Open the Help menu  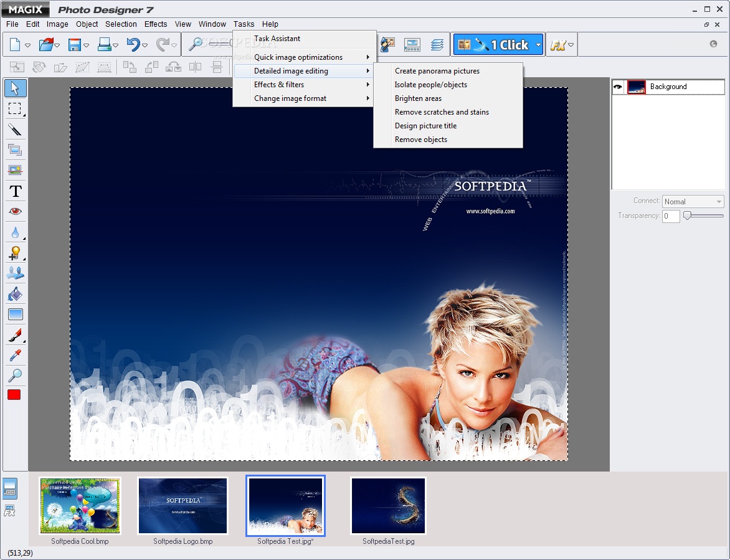tap(270, 24)
